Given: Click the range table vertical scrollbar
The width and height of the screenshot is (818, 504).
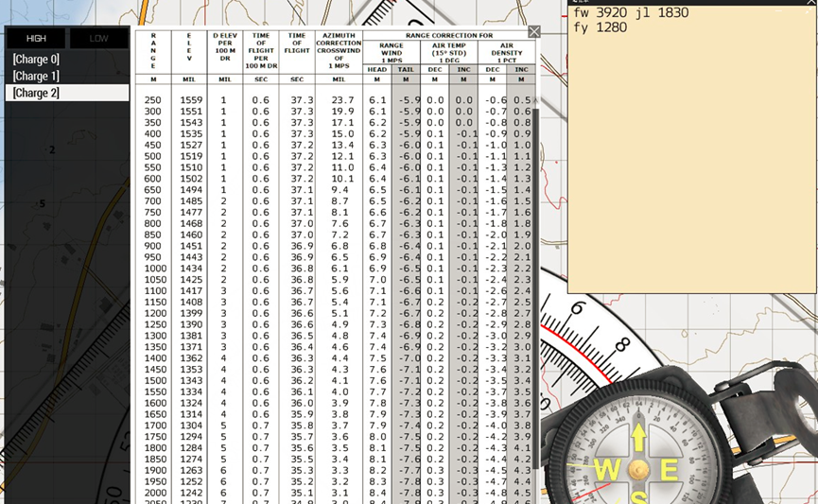Looking at the screenshot, I should tap(536, 287).
